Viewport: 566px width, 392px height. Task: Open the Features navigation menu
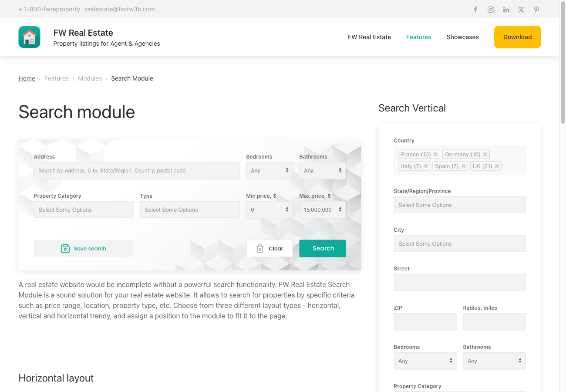(x=418, y=37)
